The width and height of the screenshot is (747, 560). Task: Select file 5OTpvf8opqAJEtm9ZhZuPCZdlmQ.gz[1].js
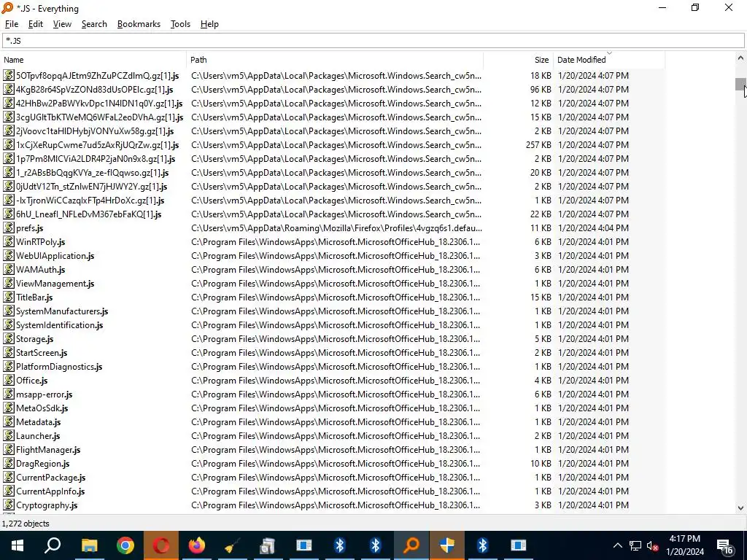[97, 76]
